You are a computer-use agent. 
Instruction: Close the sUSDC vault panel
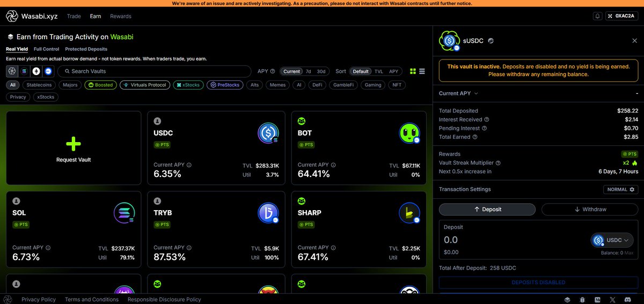point(634,41)
